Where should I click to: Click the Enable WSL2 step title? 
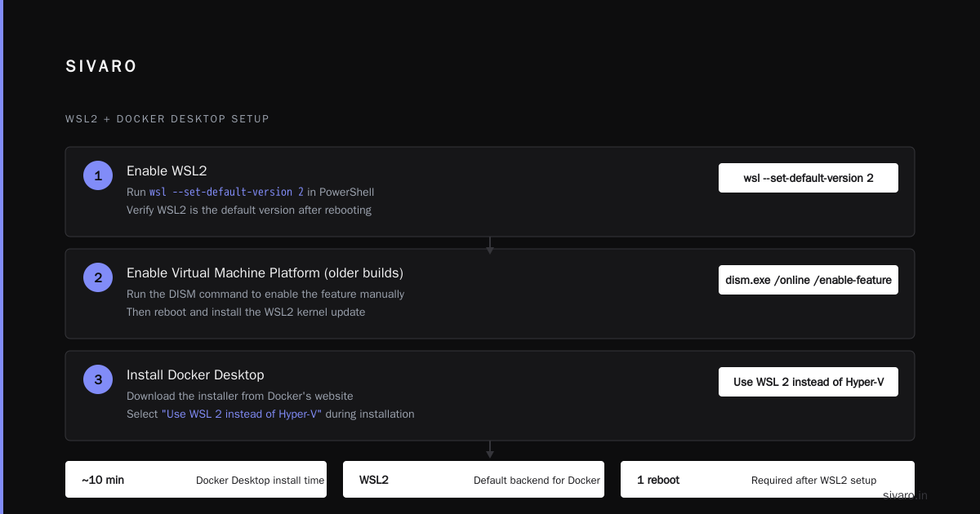pyautogui.click(x=167, y=171)
